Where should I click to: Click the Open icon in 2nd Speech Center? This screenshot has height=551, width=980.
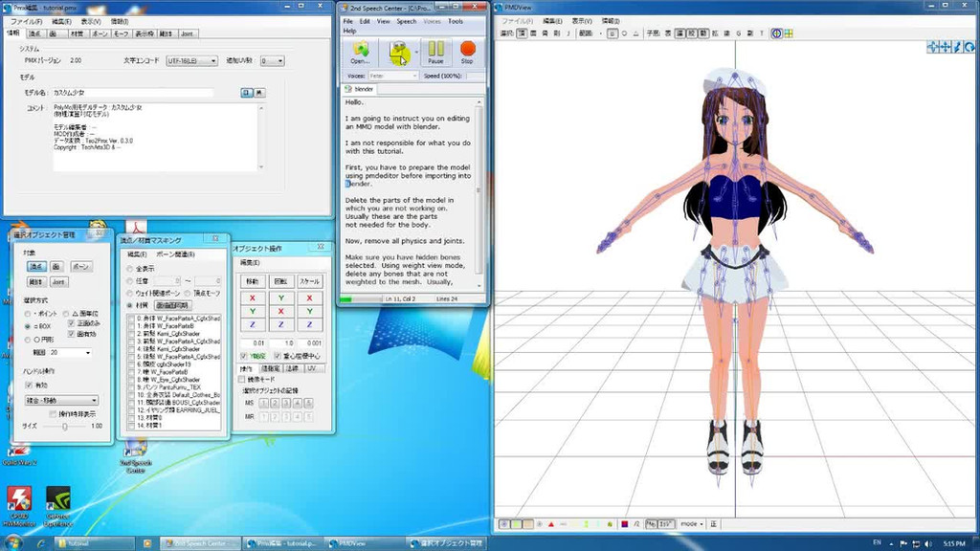pos(360,52)
